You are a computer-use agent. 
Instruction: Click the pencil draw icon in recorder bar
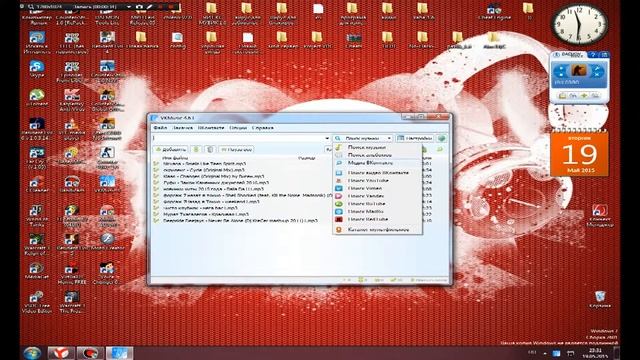(x=149, y=7)
